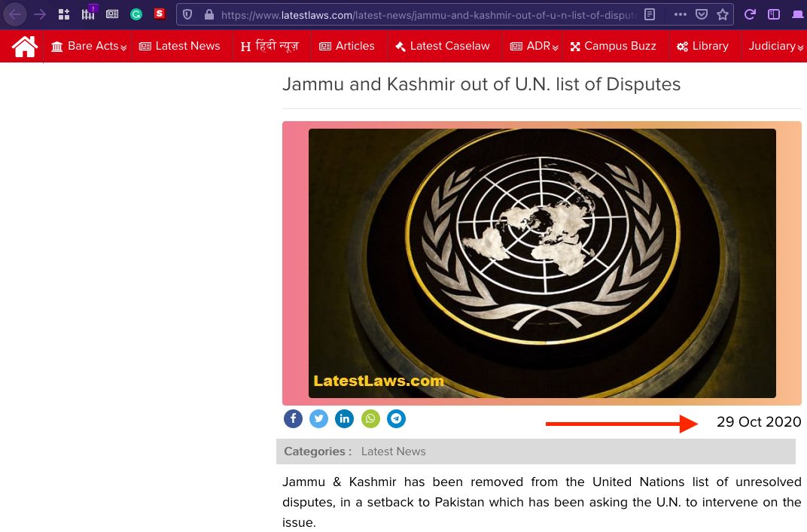Toggle the browser sidebar panel icon
The width and height of the screenshot is (807, 532).
coord(774,14)
